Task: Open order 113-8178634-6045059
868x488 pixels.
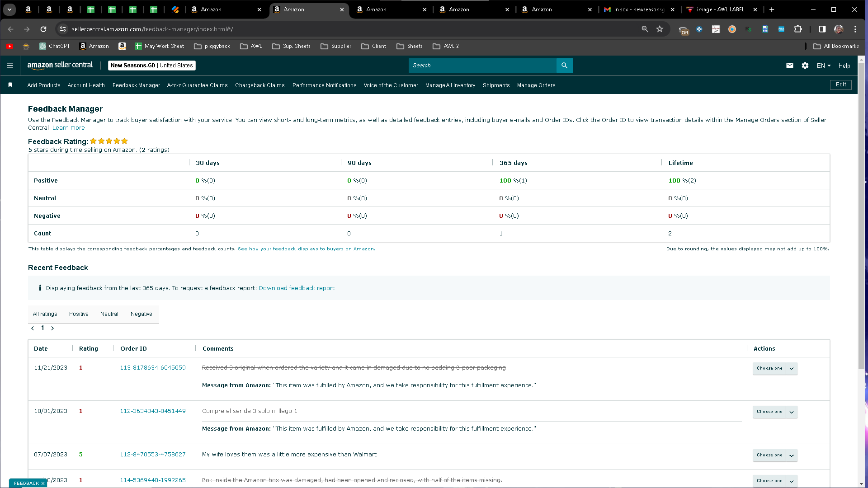Action: [153, 368]
